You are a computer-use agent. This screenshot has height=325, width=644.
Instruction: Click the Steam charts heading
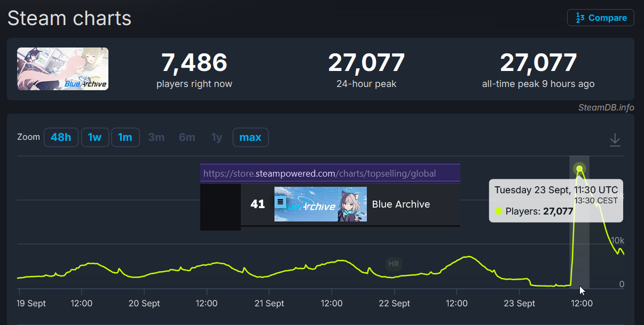click(x=69, y=18)
